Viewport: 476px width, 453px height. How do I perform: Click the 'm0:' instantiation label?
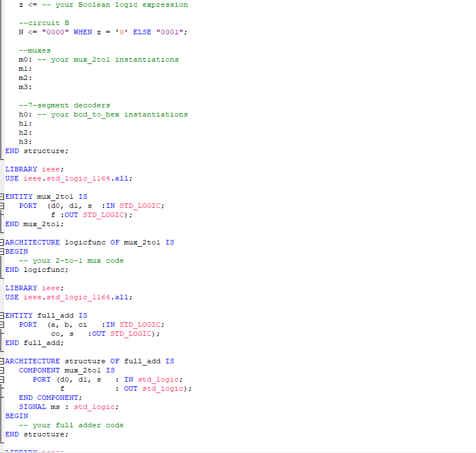coord(25,59)
